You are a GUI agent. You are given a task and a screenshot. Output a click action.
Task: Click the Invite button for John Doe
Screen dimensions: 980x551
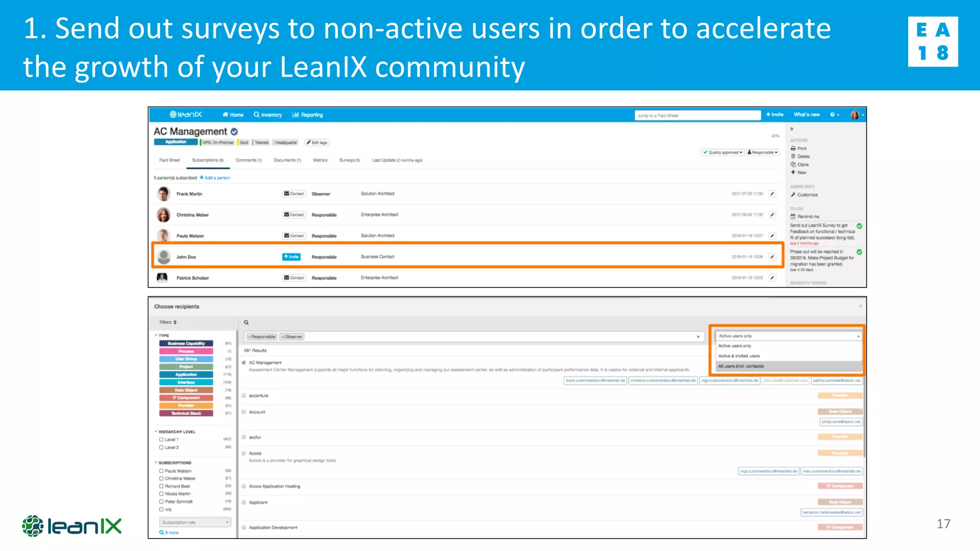[291, 257]
